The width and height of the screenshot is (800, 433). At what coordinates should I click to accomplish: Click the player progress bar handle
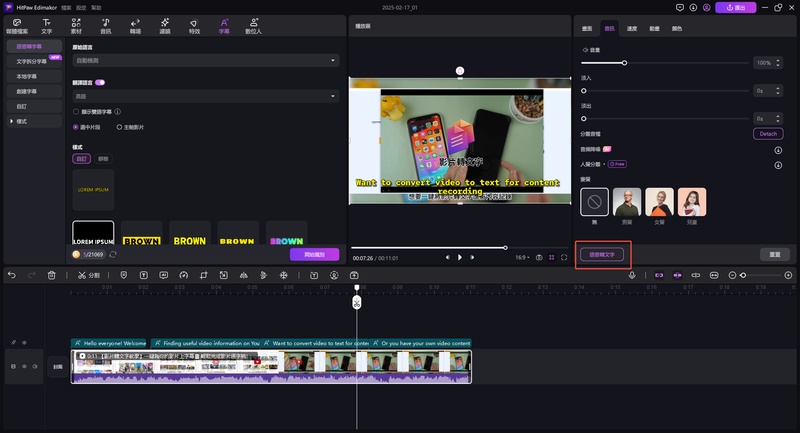click(x=505, y=248)
